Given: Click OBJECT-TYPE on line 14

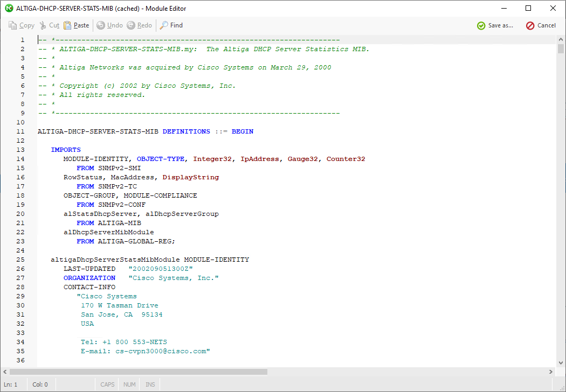Looking at the screenshot, I should 161,159.
